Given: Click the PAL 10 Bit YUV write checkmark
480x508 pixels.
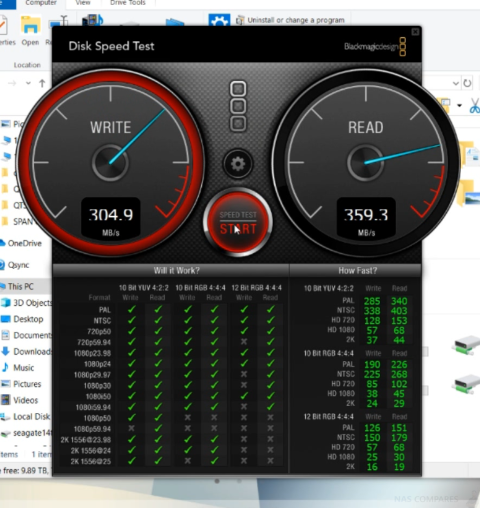Looking at the screenshot, I should pos(131,310).
